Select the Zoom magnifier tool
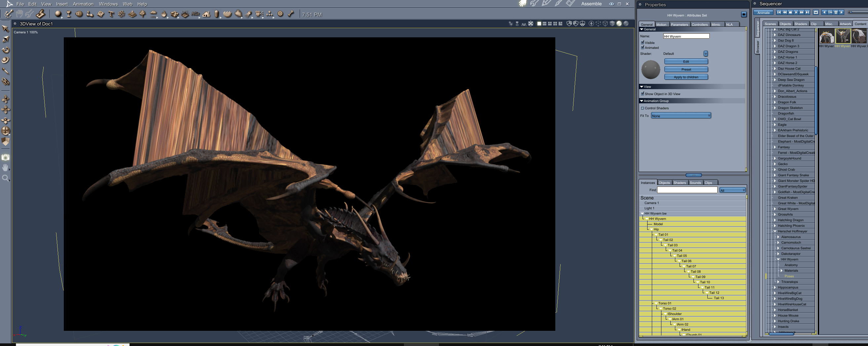Image resolution: width=868 pixels, height=346 pixels. pos(6,178)
